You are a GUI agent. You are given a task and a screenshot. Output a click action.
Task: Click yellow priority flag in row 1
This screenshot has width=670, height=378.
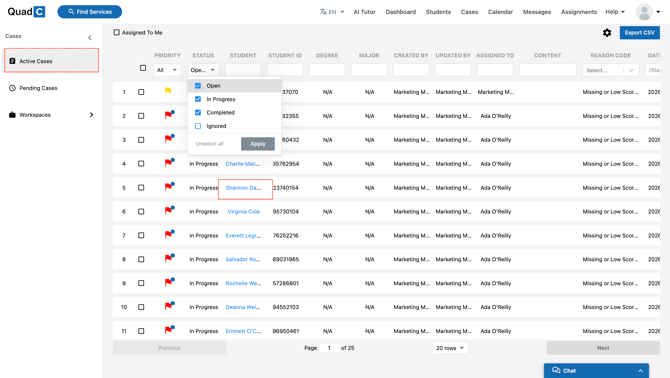pos(168,91)
